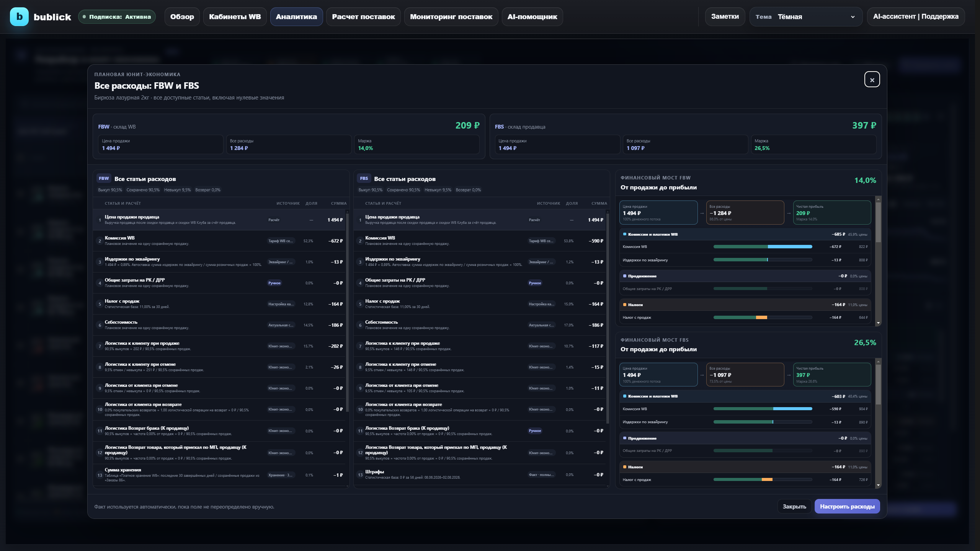This screenshot has height=551, width=980.
Task: Click Комиссия WB progress bar in FBW bridge
Action: tap(763, 247)
